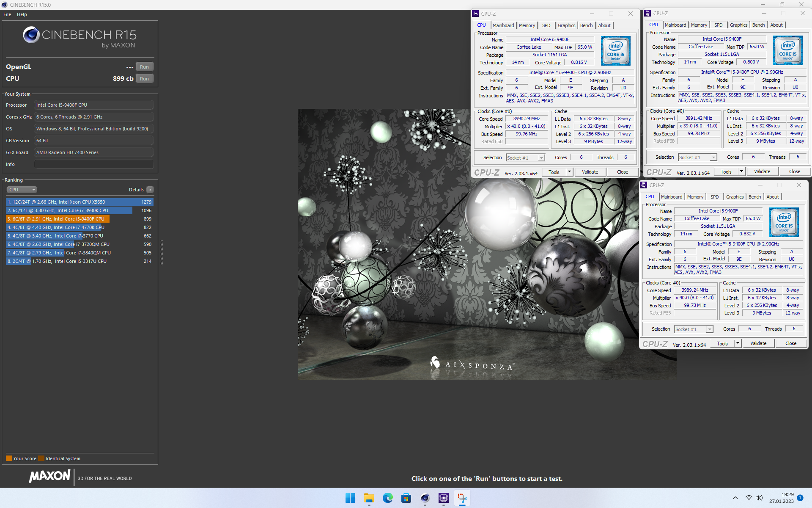The image size is (812, 508).
Task: Click CPU-Z title bar icon of top-left window
Action: click(x=476, y=14)
